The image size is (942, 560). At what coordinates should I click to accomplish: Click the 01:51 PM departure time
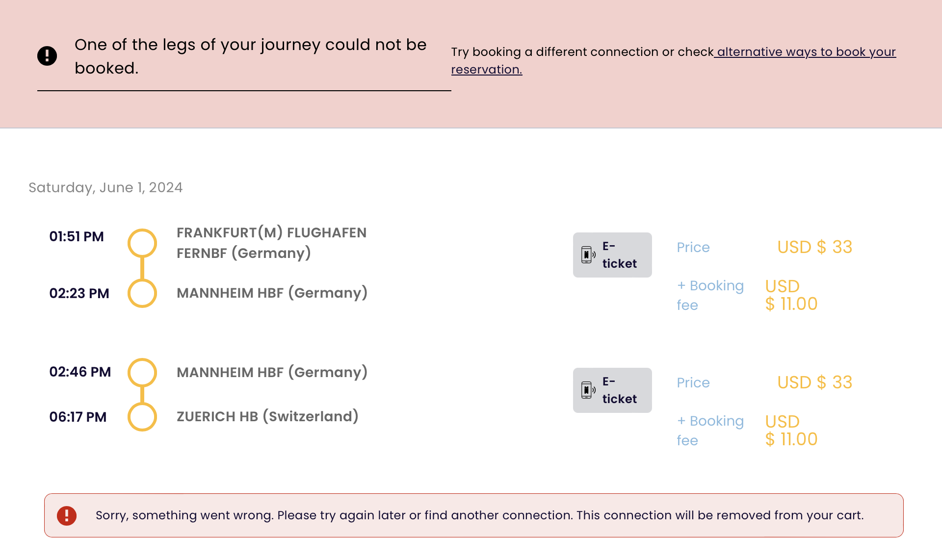(x=77, y=236)
